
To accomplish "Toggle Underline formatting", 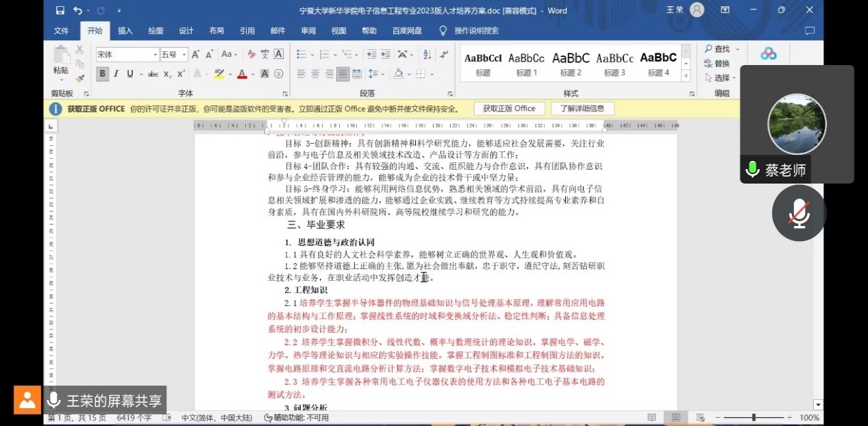I will (x=130, y=74).
